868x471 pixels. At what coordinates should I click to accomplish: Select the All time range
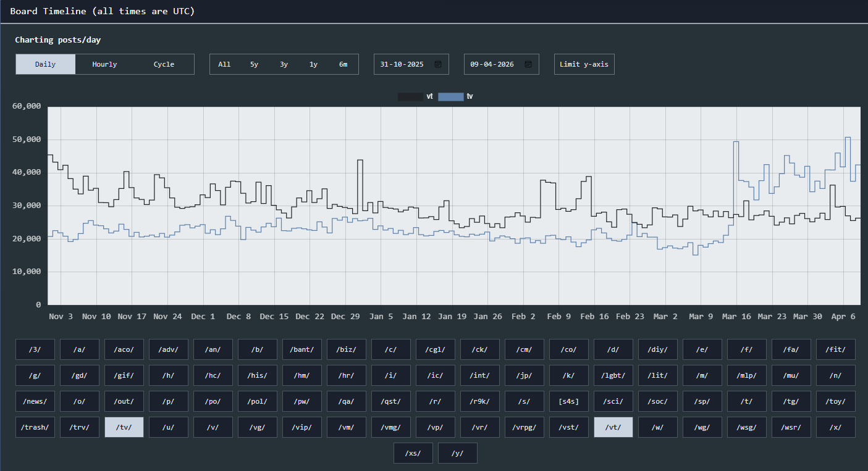224,64
